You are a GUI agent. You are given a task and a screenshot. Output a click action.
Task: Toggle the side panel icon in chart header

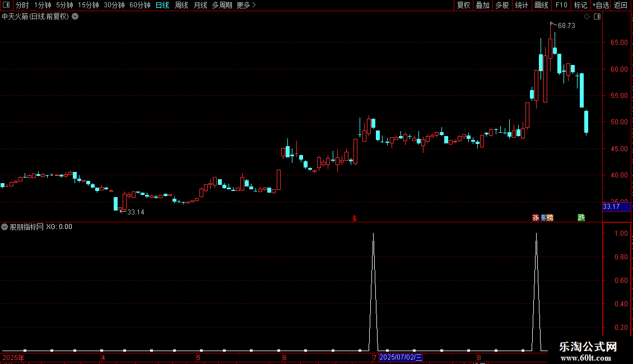(597, 17)
